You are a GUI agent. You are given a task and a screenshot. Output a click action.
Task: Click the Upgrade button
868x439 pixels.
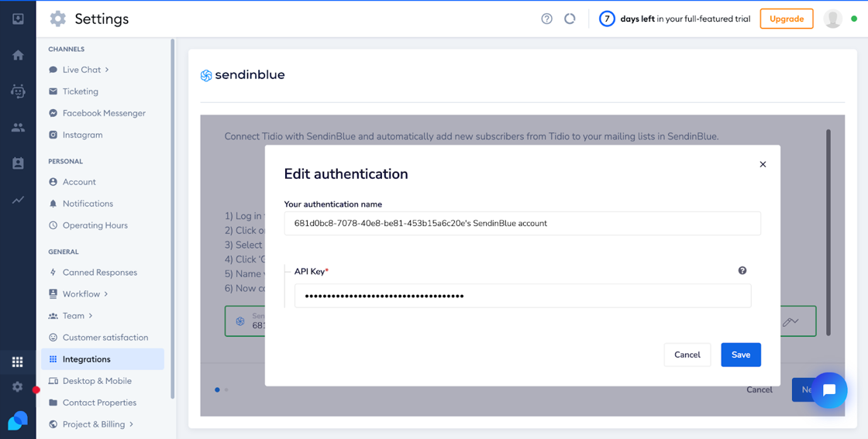(x=787, y=19)
